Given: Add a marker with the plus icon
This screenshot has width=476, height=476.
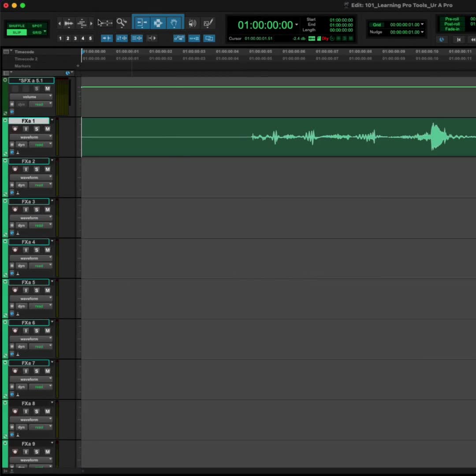Looking at the screenshot, I should coord(78,66).
